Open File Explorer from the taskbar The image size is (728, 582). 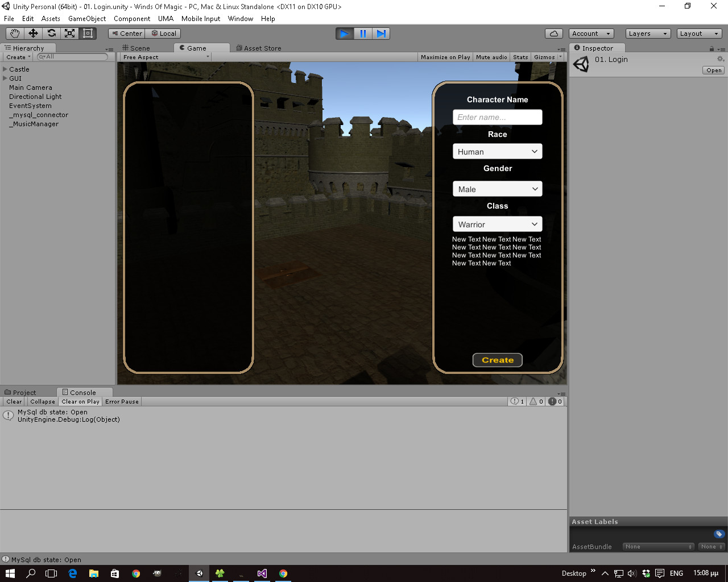[x=94, y=573]
